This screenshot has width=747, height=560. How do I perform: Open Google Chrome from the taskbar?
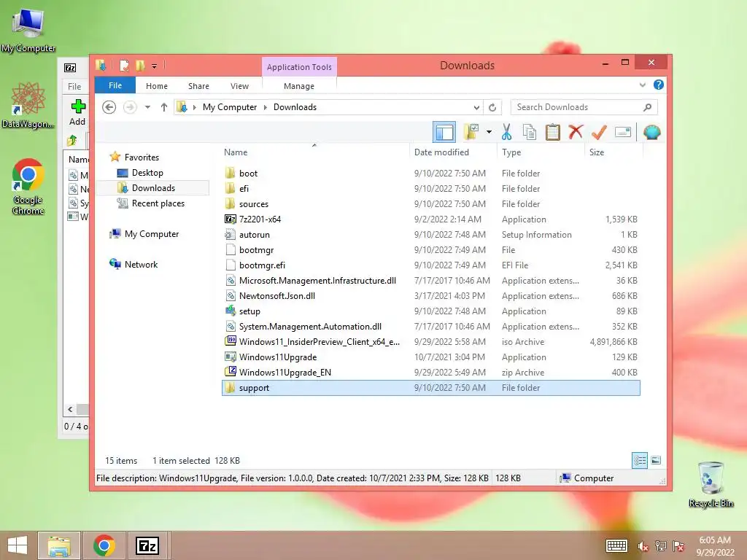tap(104, 545)
